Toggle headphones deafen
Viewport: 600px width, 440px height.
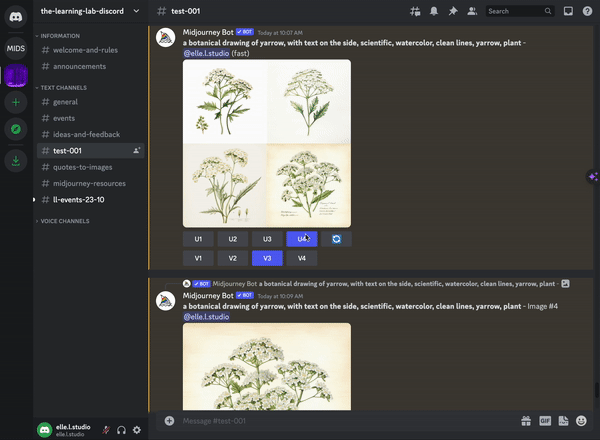pyautogui.click(x=121, y=429)
